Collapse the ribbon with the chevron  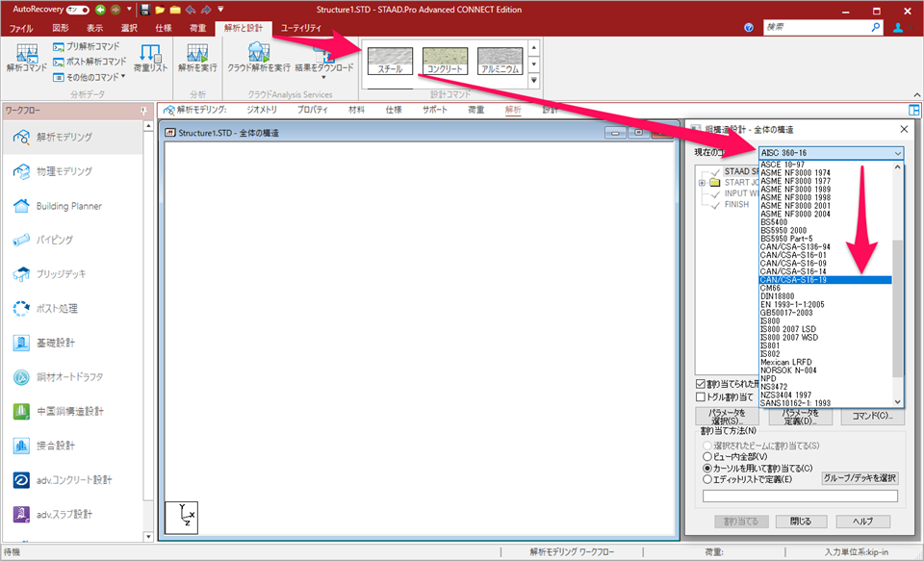click(x=917, y=95)
